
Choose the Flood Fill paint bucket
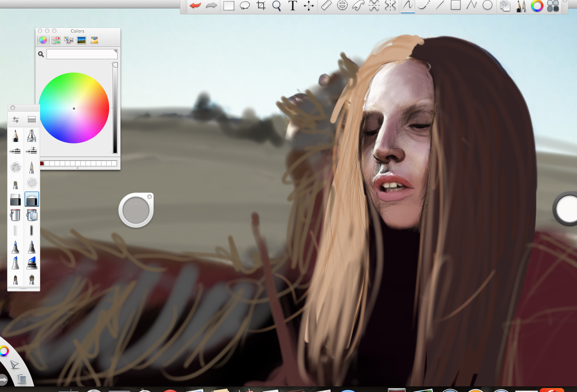16,214
